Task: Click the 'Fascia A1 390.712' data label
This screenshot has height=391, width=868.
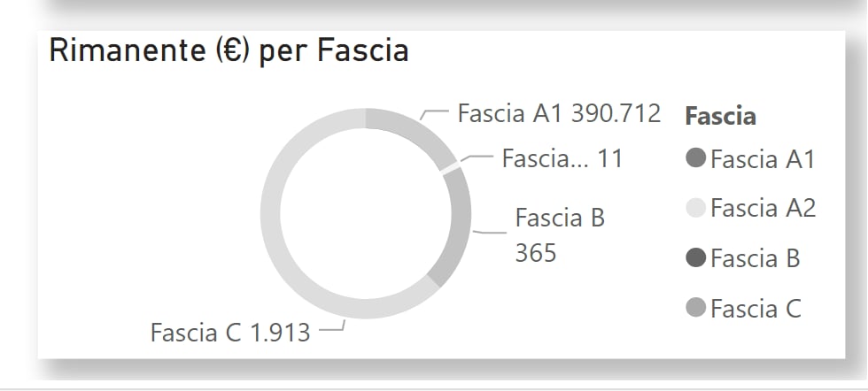Action: point(559,113)
